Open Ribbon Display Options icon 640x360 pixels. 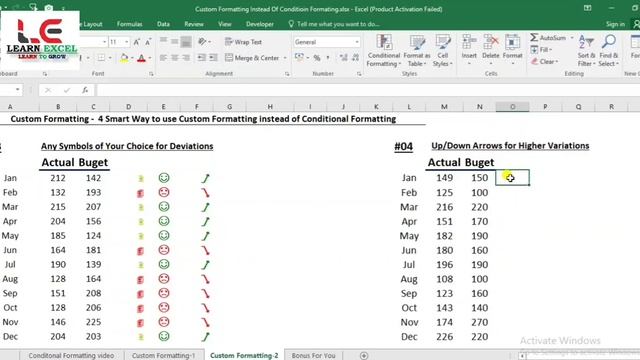[x=587, y=8]
